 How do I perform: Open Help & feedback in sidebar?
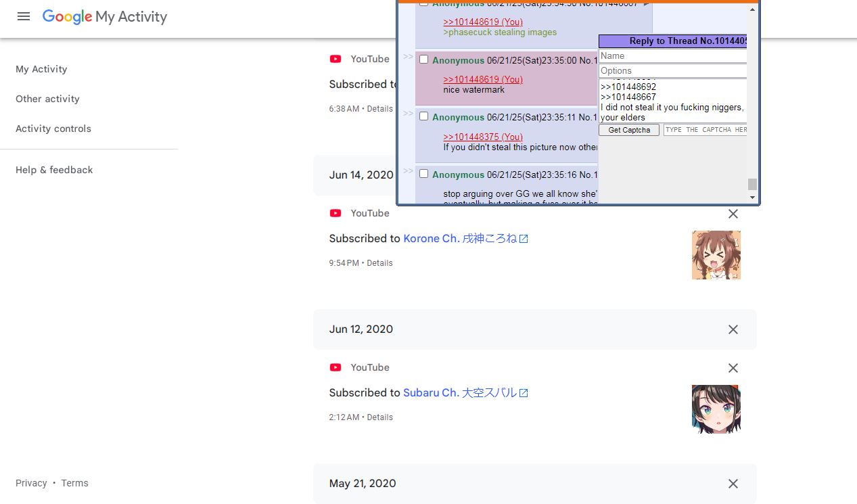(x=54, y=170)
